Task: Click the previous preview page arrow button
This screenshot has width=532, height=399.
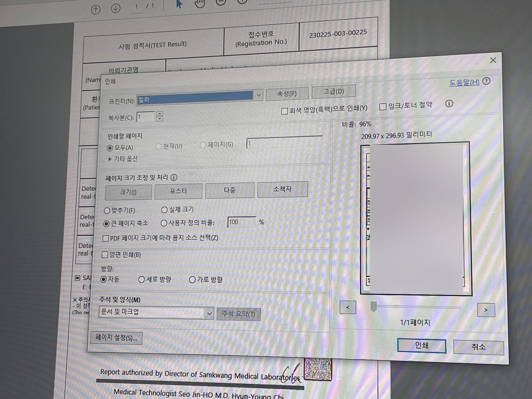Action: 348,308
